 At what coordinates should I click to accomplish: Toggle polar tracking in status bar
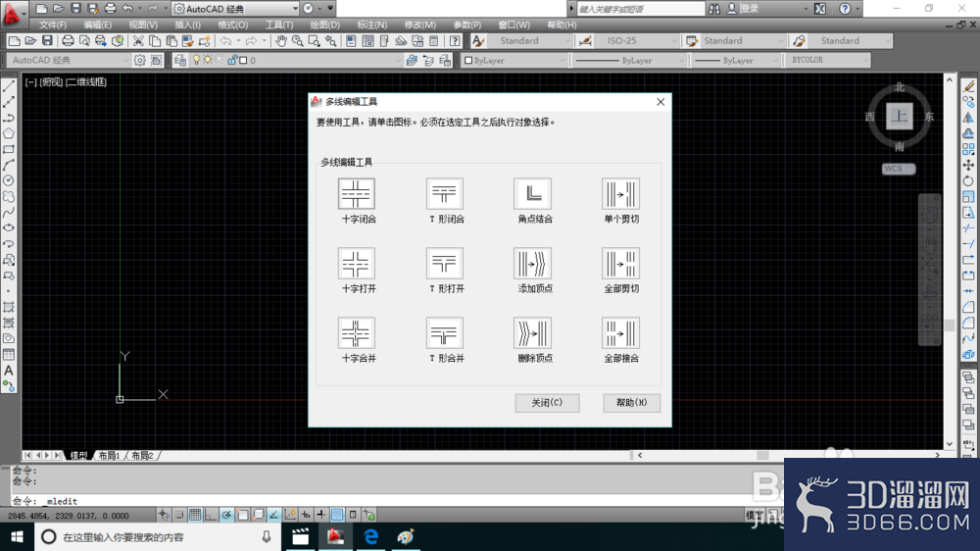point(226,515)
